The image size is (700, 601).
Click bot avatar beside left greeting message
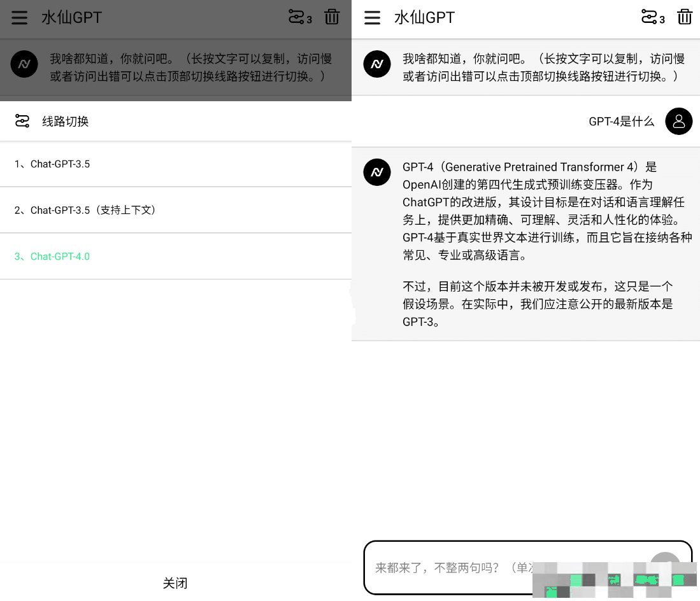click(24, 64)
